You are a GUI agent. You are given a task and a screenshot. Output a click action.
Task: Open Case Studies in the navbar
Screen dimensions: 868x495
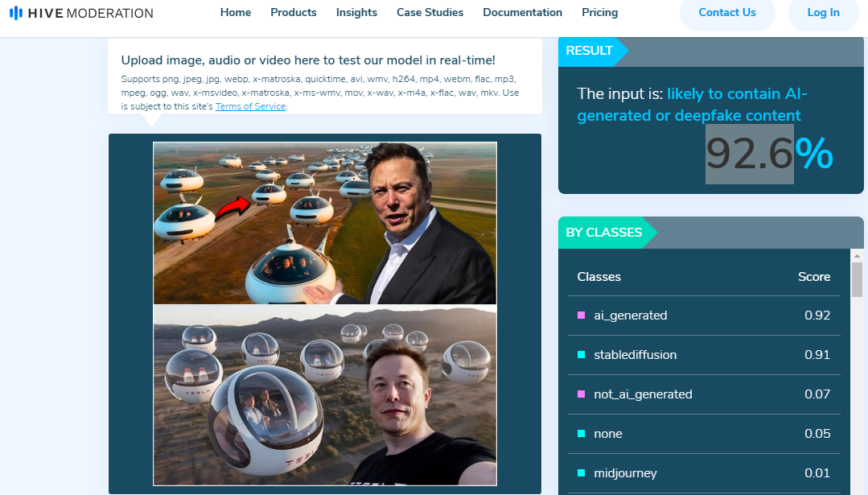(430, 13)
